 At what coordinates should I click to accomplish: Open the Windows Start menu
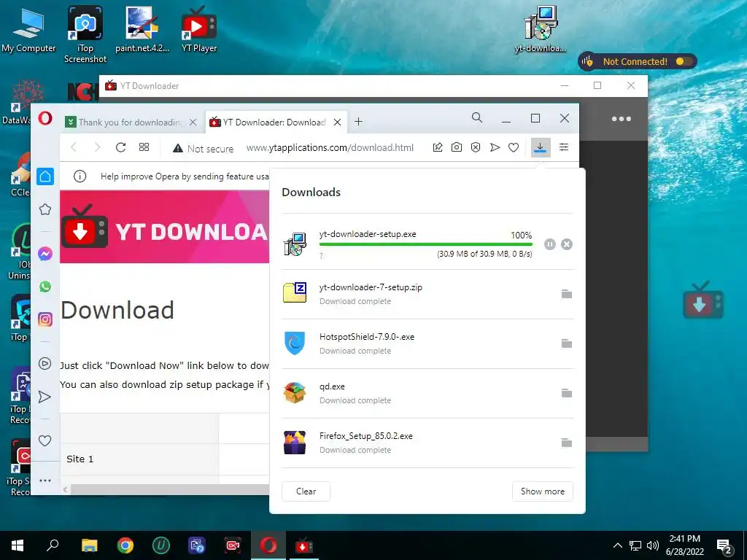(18, 545)
